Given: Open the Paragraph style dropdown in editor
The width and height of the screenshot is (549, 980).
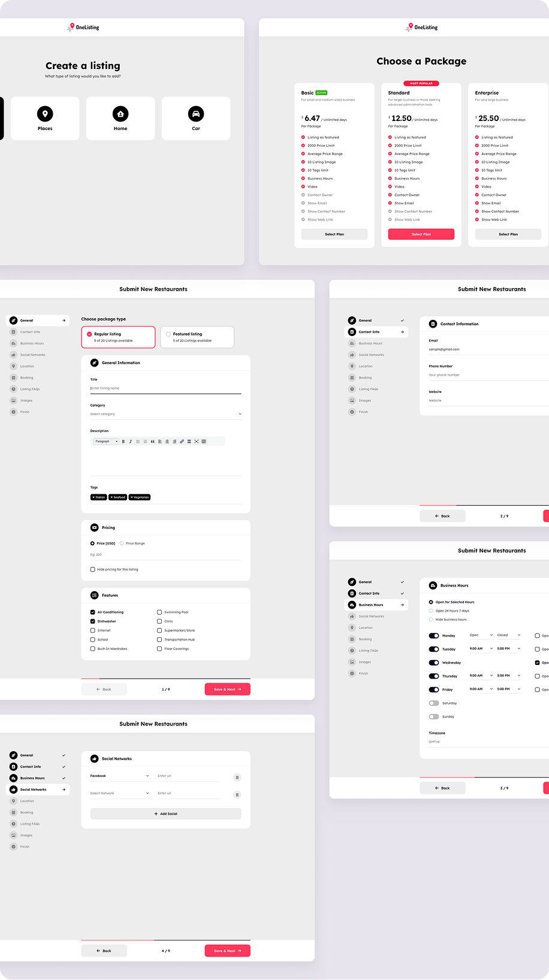Looking at the screenshot, I should pyautogui.click(x=107, y=441).
